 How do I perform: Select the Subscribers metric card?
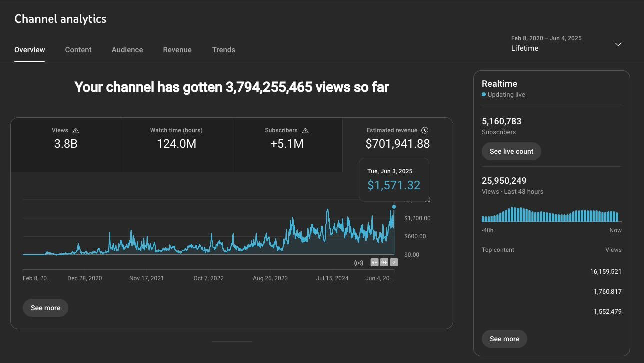pos(287,145)
